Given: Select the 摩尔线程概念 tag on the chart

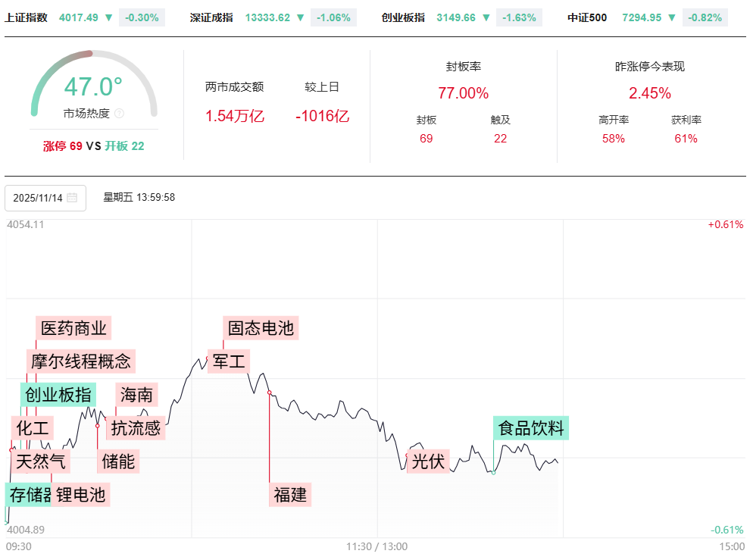Looking at the screenshot, I should pos(81,361).
